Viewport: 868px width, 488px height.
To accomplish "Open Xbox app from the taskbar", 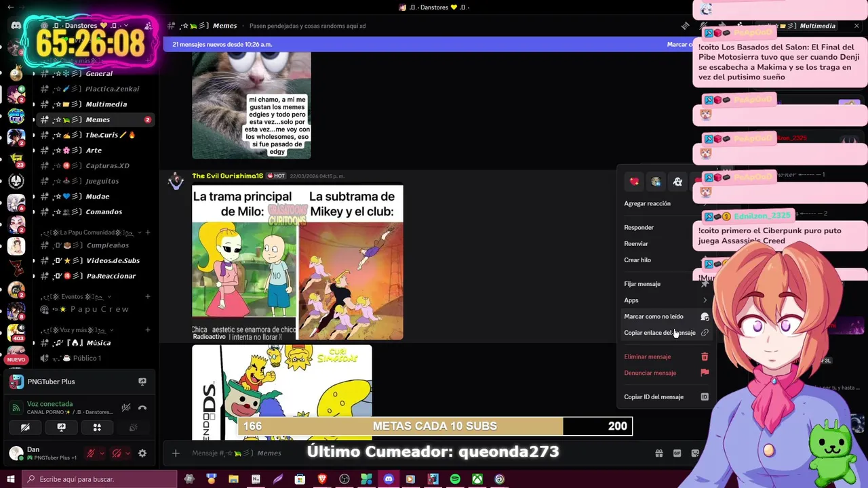I will tap(477, 479).
